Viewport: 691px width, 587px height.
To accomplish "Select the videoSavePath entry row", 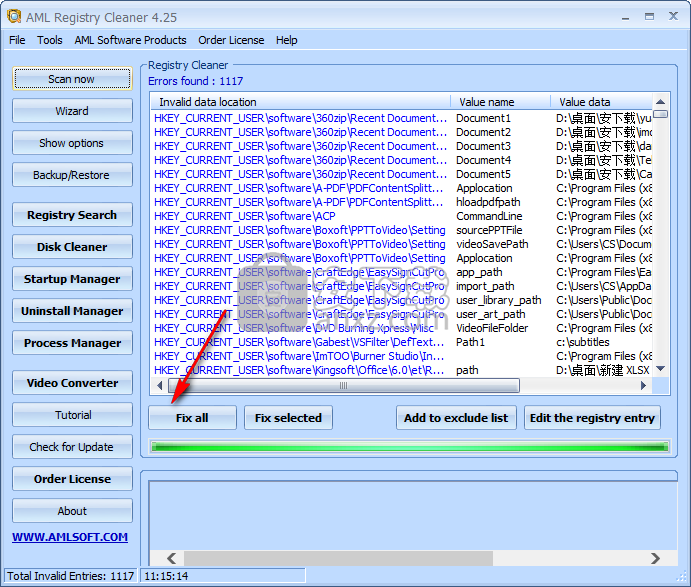I will [x=402, y=244].
